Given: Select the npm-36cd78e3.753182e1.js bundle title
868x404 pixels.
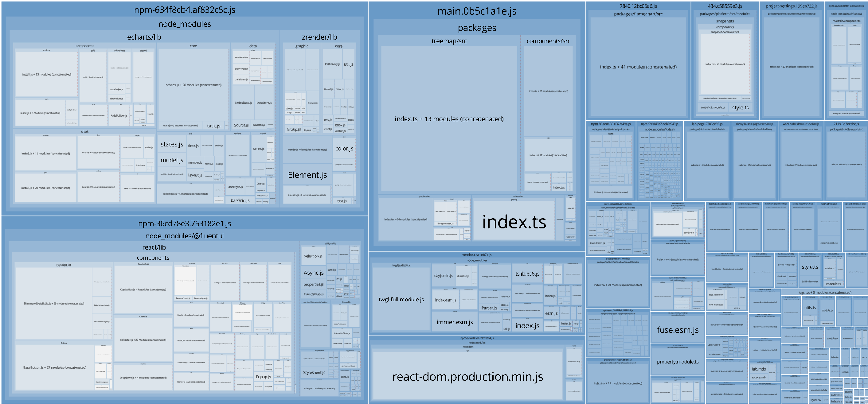Looking at the screenshot, I should click(x=185, y=223).
